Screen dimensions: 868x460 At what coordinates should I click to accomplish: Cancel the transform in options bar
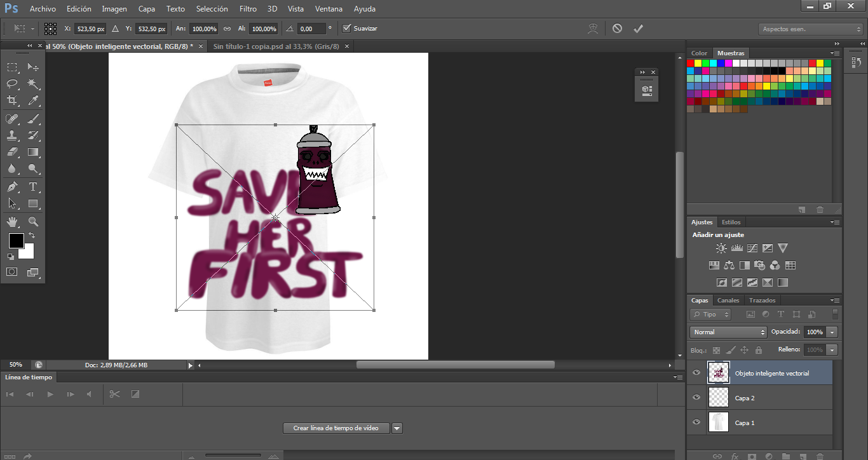617,29
